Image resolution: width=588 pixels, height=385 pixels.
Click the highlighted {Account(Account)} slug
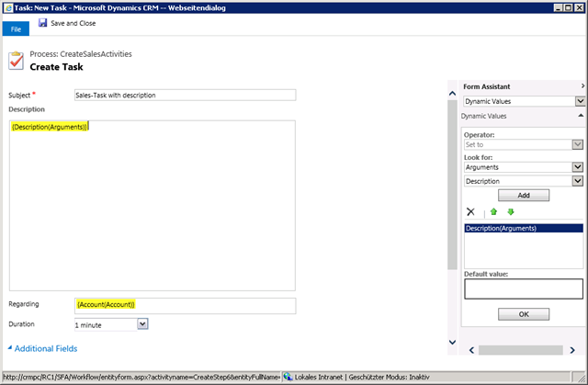tap(106, 304)
